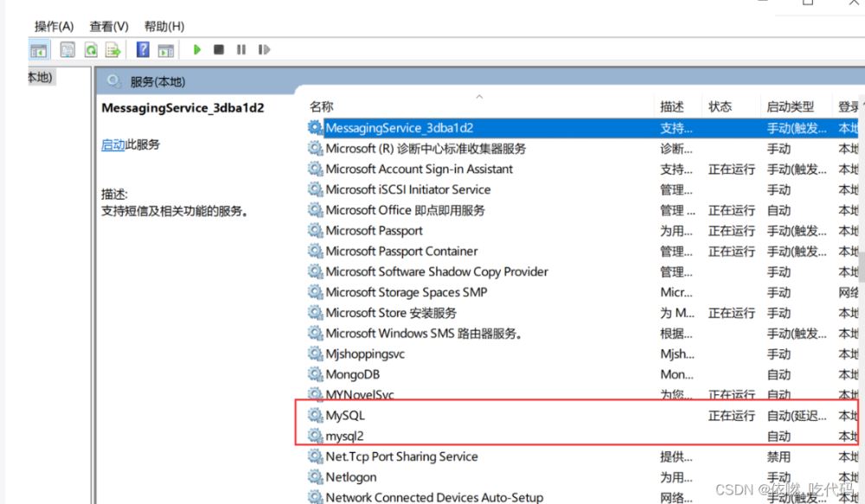Image resolution: width=865 pixels, height=504 pixels.
Task: Click the 服务(本地) panel header icon
Action: [114, 81]
